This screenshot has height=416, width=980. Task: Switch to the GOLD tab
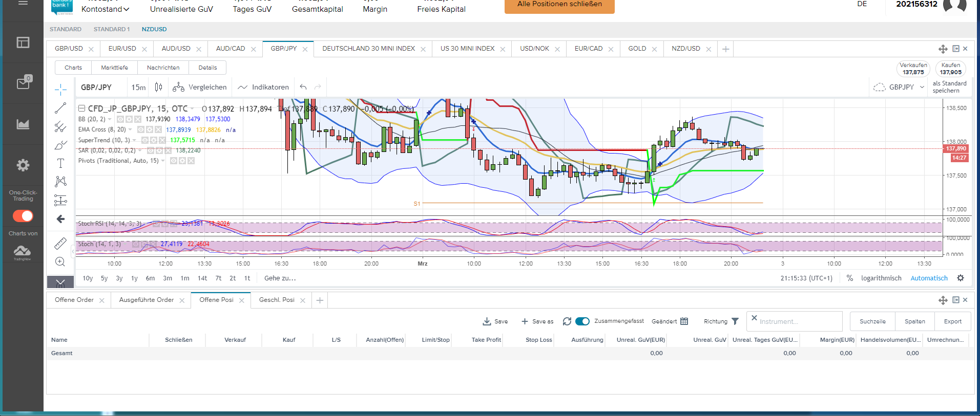pos(637,49)
